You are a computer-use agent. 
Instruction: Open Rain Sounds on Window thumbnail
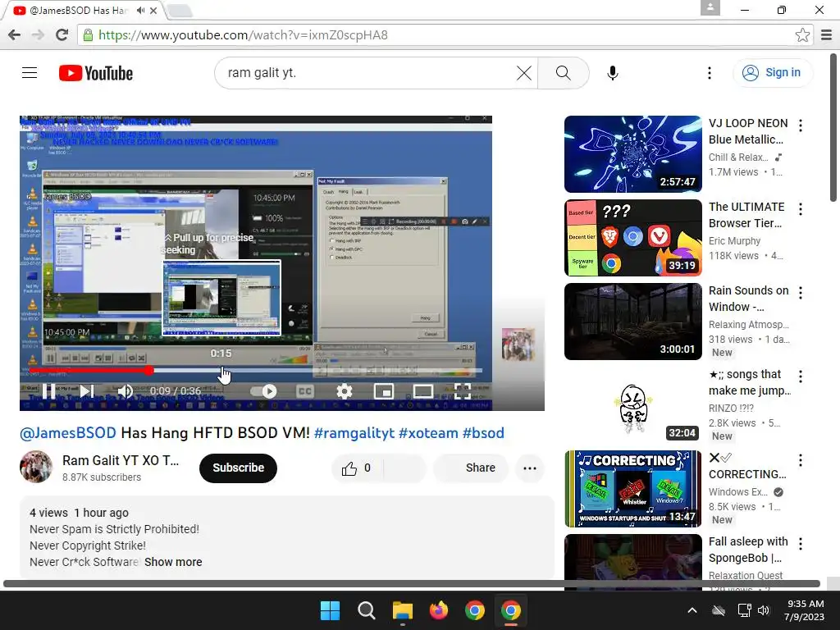632,322
